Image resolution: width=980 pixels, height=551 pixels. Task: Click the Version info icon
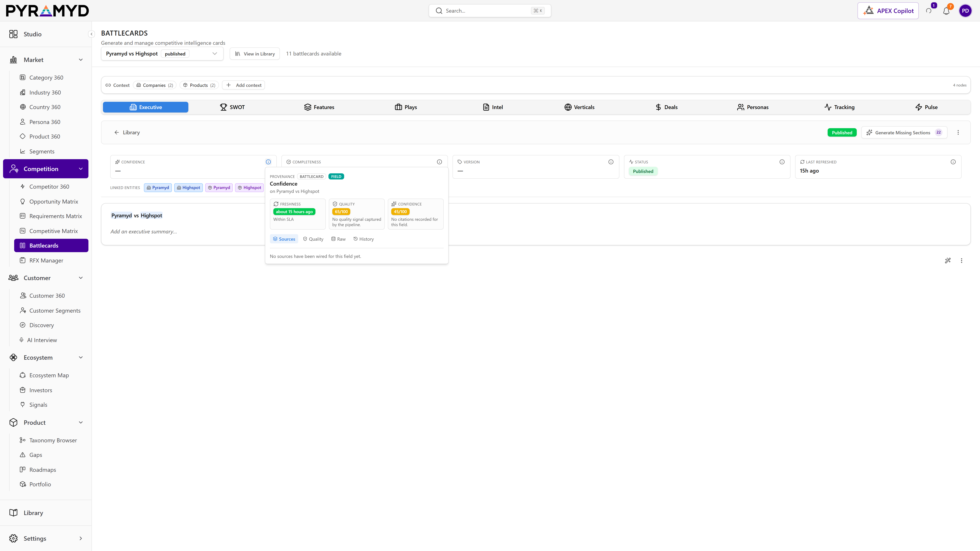click(x=611, y=162)
